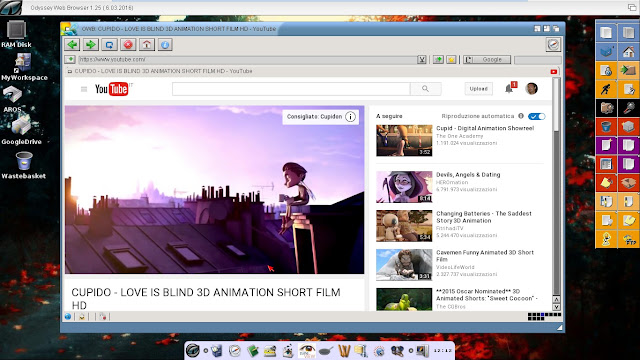Screen dimensions: 640x360
Task: Click the video info card icon
Action: point(350,117)
